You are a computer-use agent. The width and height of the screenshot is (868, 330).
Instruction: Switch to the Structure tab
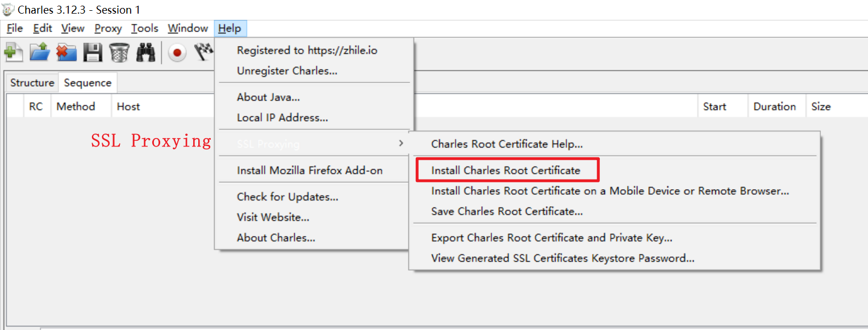click(32, 83)
